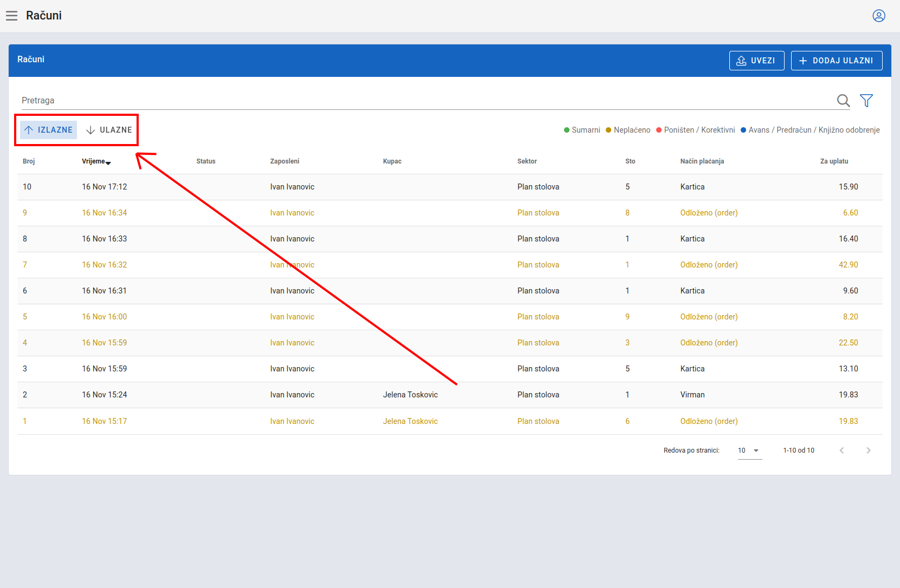Click the search magnifier icon

point(843,101)
